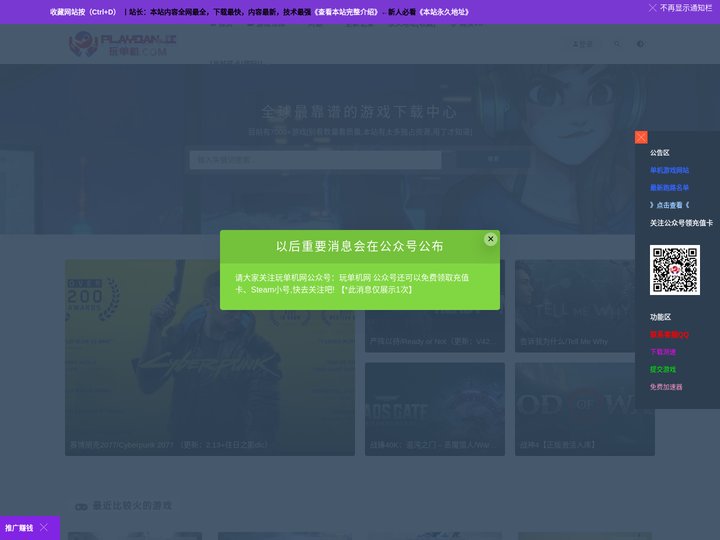
Task: Open the Cyberpunk 2077 game card
Action: click(210, 358)
